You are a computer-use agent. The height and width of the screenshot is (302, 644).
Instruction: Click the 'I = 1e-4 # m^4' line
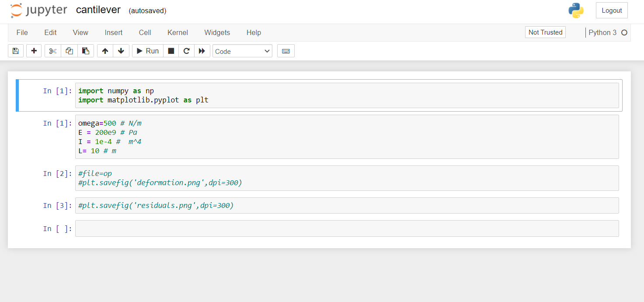[x=110, y=142]
